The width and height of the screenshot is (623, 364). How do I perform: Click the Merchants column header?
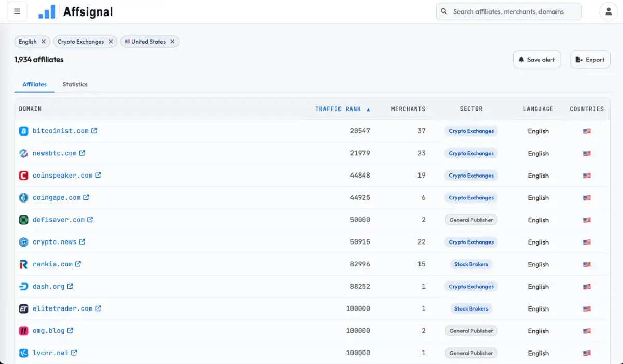pos(408,109)
